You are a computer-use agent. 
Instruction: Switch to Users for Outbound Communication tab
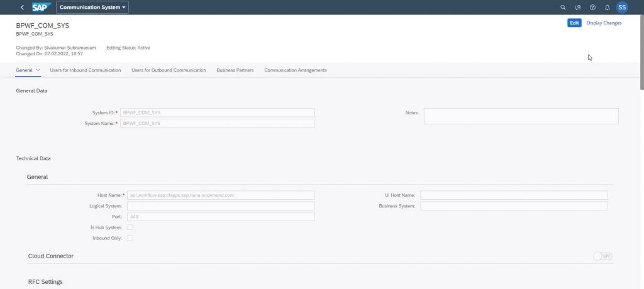coord(169,70)
